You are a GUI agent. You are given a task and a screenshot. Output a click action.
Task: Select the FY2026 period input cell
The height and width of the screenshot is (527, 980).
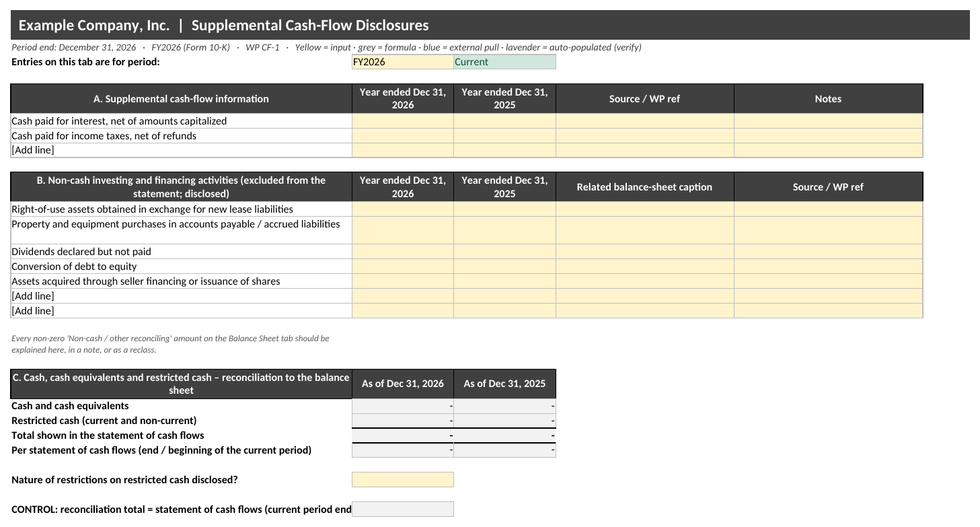(x=403, y=62)
